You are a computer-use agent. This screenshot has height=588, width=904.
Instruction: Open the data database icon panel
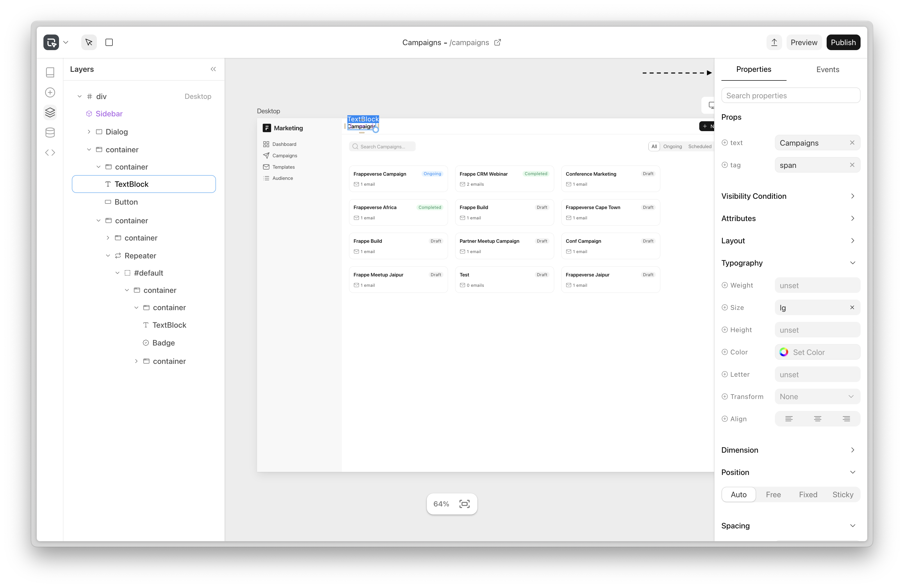[50, 133]
